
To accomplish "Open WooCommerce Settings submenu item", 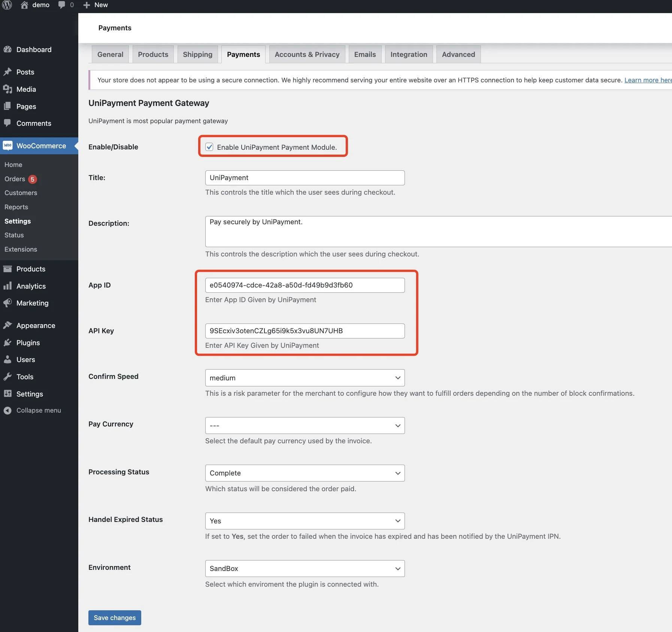I will click(18, 221).
